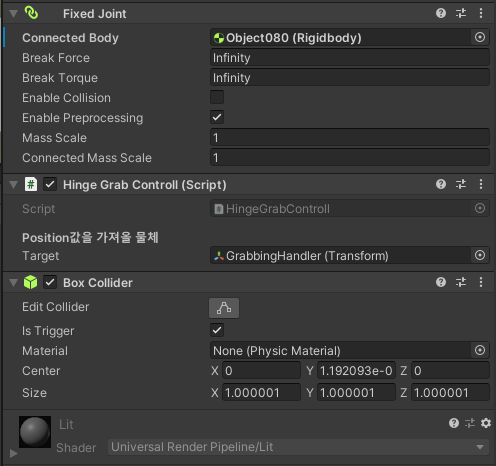Image resolution: width=496 pixels, height=466 pixels.
Task: Open the Lit material gear settings menu
Action: coord(486,423)
